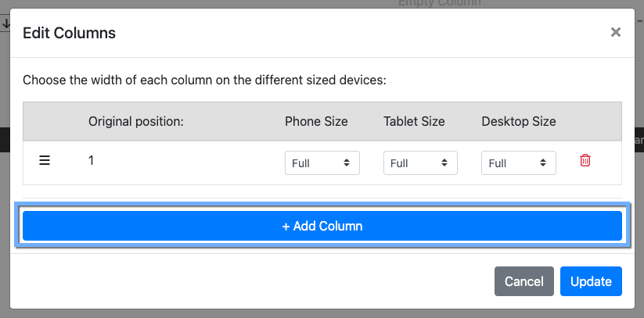Click the drag handle icon for row 1
Image resolution: width=644 pixels, height=318 pixels.
click(45, 161)
